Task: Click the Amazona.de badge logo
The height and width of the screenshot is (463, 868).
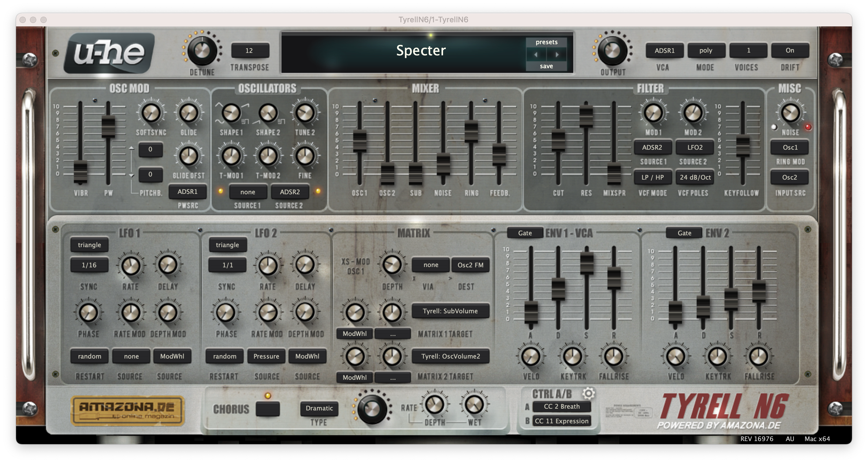Action: tap(127, 411)
